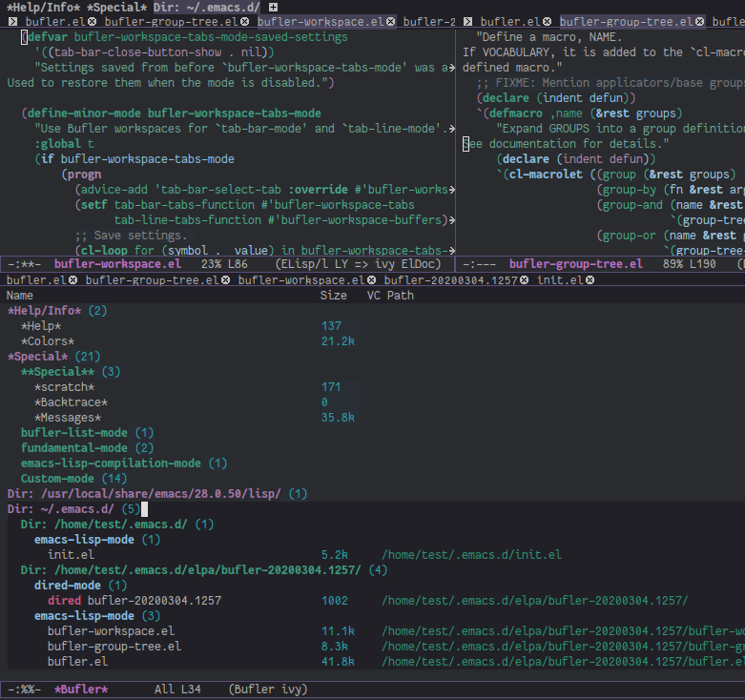Click the (Bufler ivy) mode indicator

268,690
